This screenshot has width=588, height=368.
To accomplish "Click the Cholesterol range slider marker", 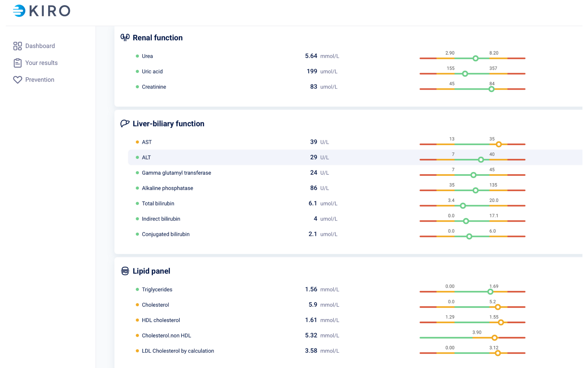I will (497, 307).
